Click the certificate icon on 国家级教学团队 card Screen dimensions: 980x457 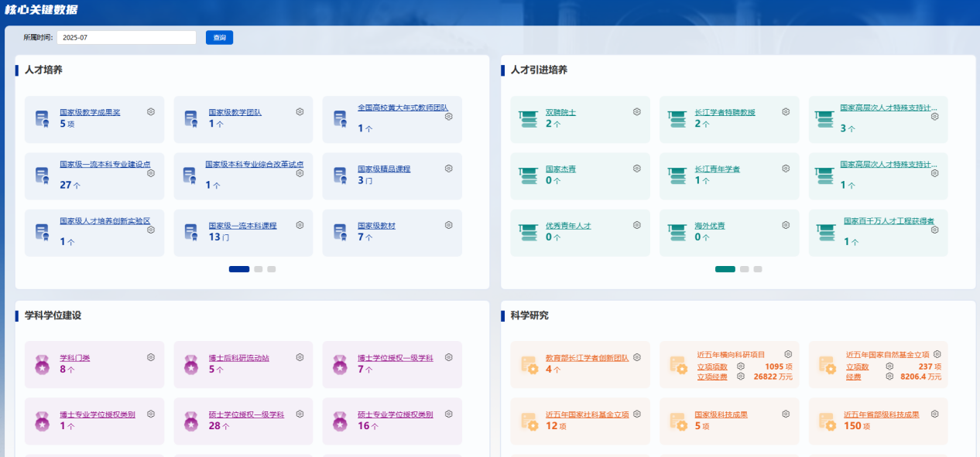(x=190, y=119)
